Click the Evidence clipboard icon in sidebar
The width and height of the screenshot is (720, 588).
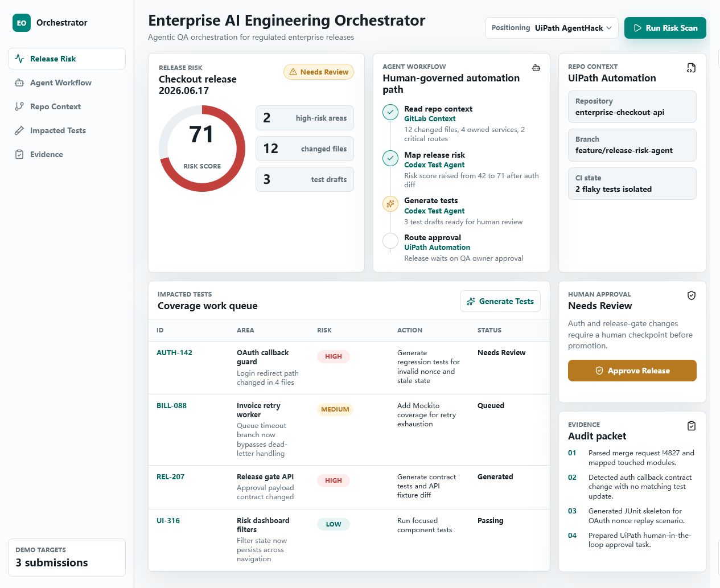tap(19, 154)
